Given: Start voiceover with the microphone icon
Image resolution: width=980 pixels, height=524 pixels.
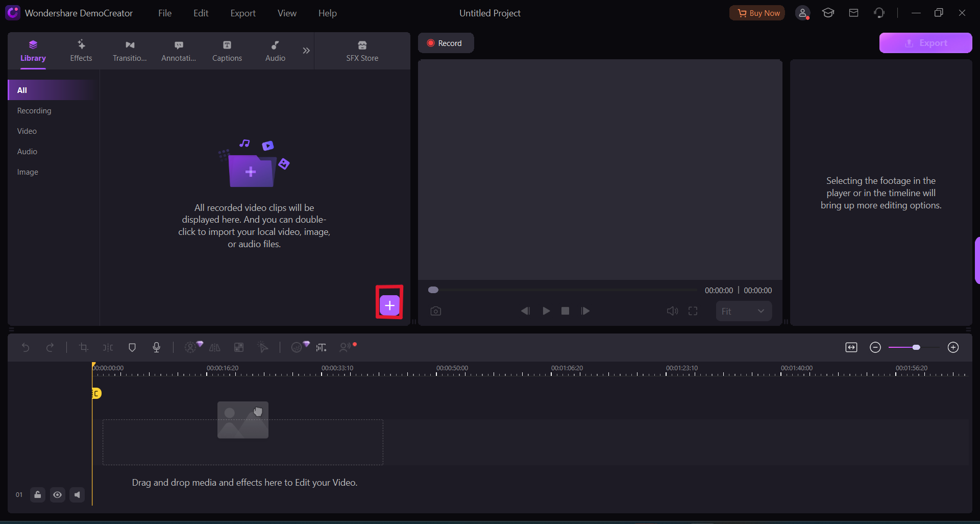Looking at the screenshot, I should coord(157,347).
